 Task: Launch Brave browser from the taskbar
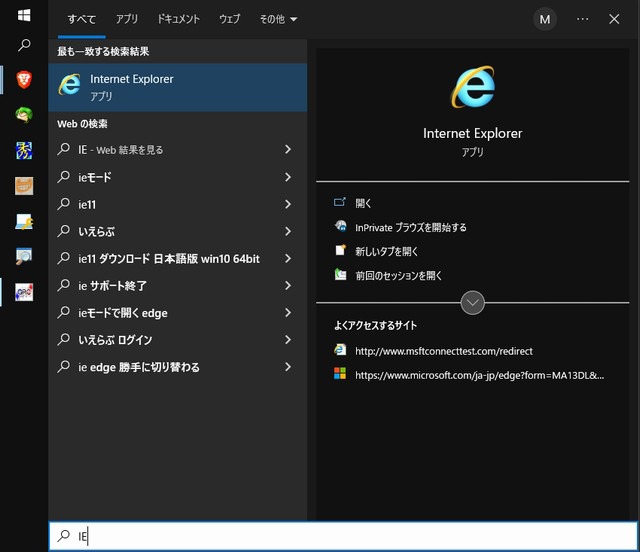(24, 80)
